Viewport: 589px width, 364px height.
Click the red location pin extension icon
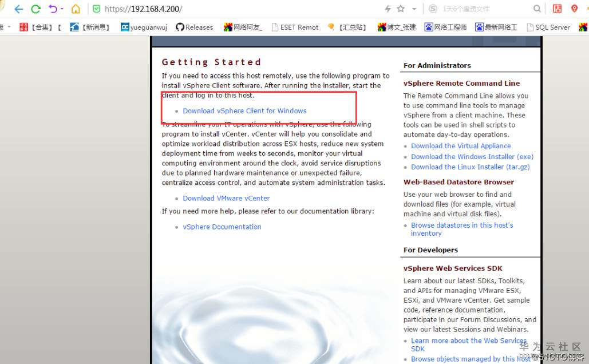(x=574, y=8)
